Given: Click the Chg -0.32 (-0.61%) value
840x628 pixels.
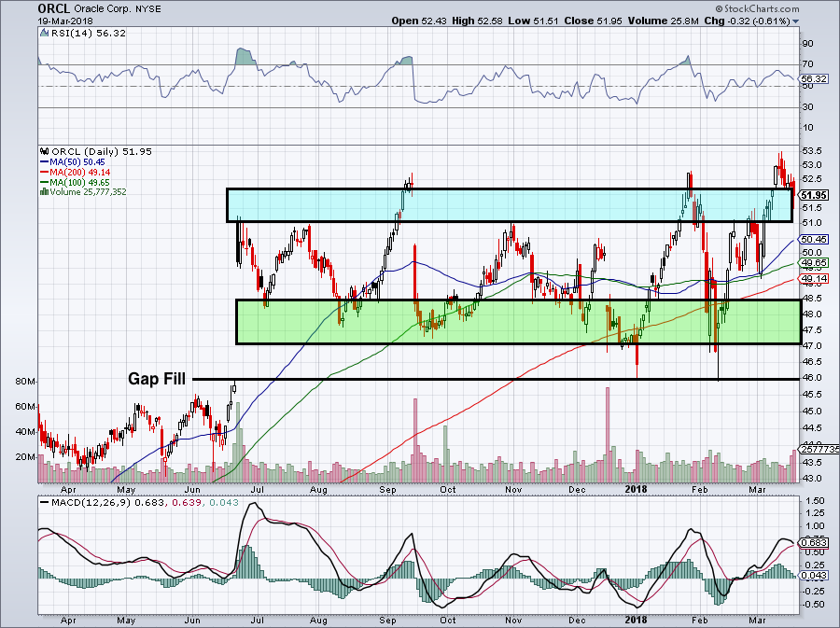Looking at the screenshot, I should coord(747,21).
